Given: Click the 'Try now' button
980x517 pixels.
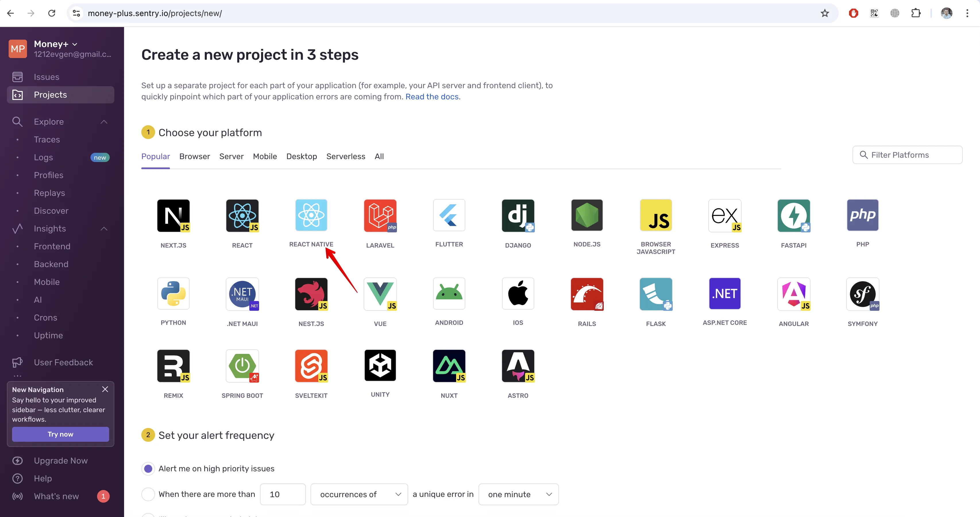Looking at the screenshot, I should 61,434.
